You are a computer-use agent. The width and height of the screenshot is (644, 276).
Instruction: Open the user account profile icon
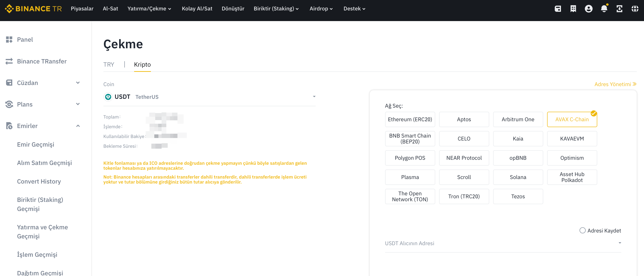click(x=589, y=9)
